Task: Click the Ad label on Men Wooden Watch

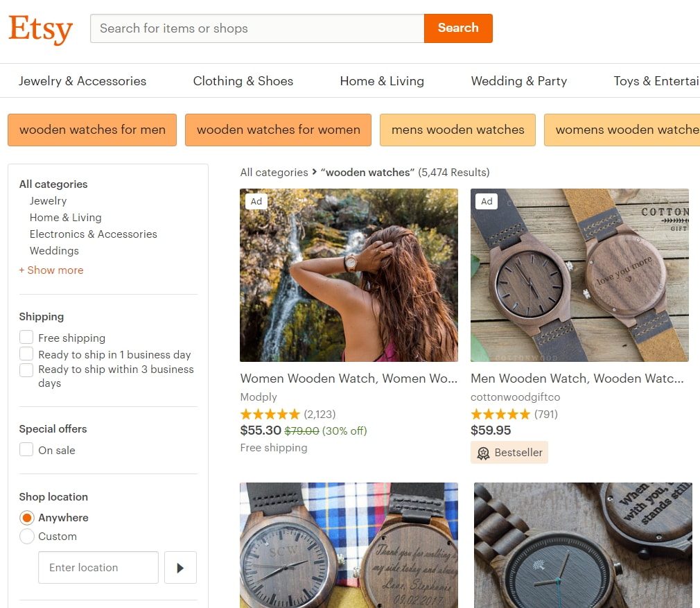Action: (x=487, y=201)
